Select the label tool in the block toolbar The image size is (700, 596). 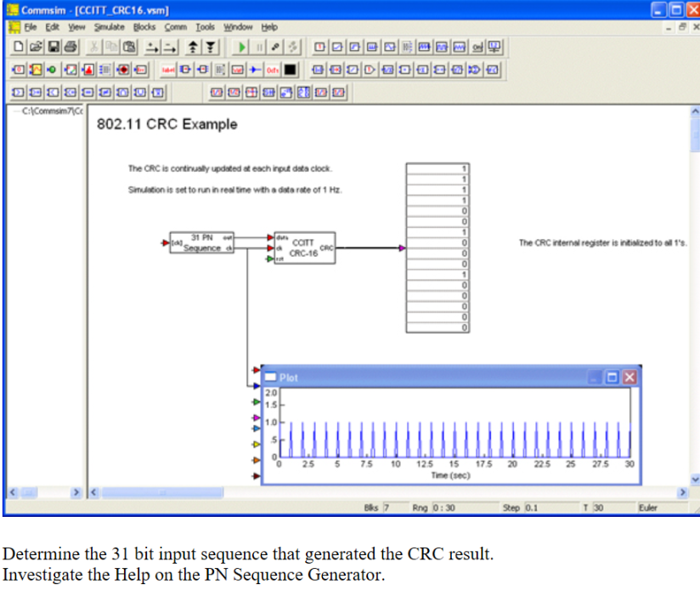(x=167, y=70)
